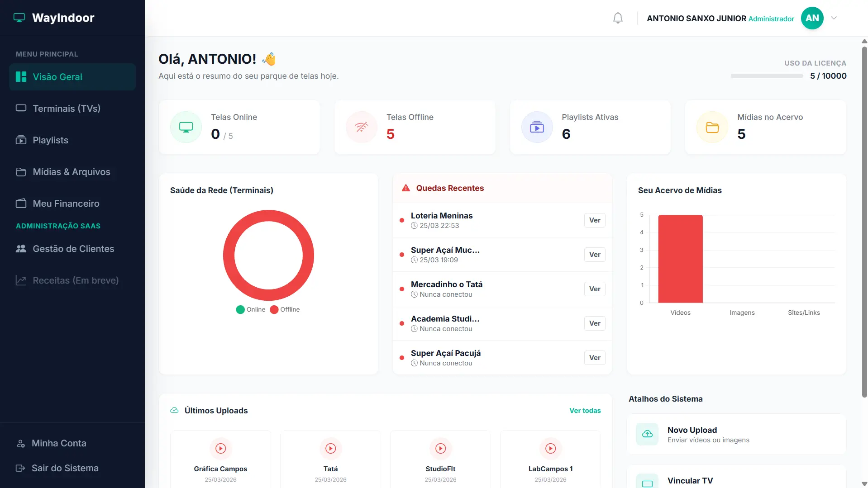The width and height of the screenshot is (868, 488).
Task: Click the Telas Offline wifi-off icon
Action: coord(361,127)
